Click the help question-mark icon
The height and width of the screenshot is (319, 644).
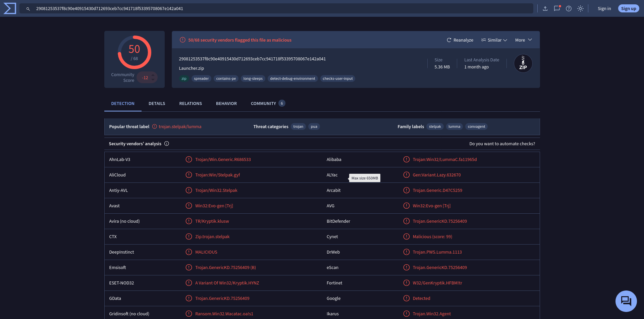pyautogui.click(x=569, y=9)
